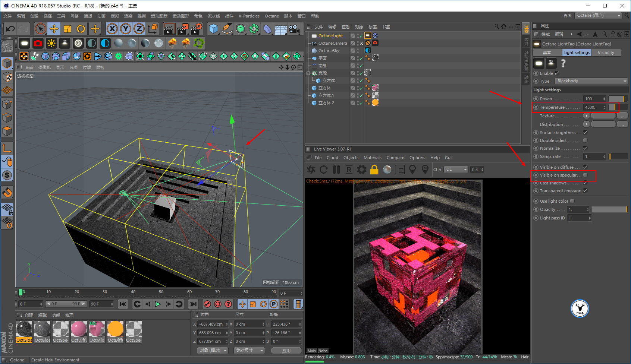Pause the Live Viewer render
631x364 pixels.
[336, 170]
